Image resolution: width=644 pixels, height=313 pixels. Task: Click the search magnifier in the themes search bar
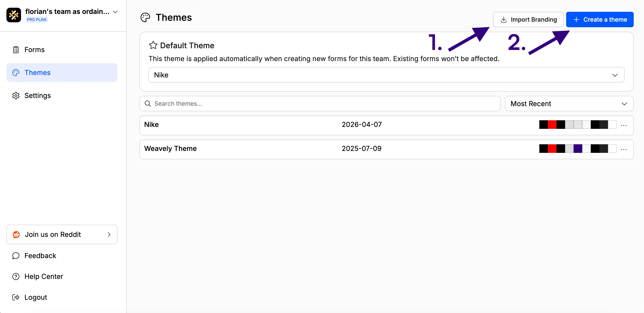point(148,103)
